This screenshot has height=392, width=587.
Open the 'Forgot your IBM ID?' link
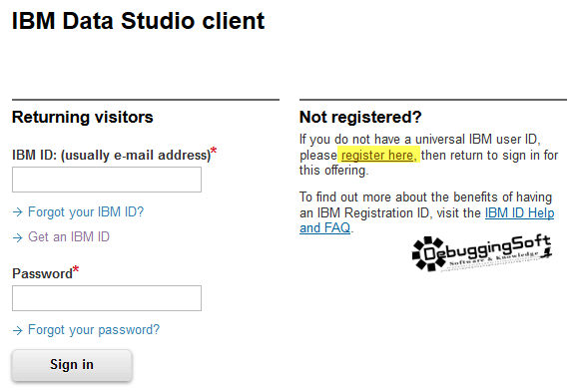pos(86,211)
